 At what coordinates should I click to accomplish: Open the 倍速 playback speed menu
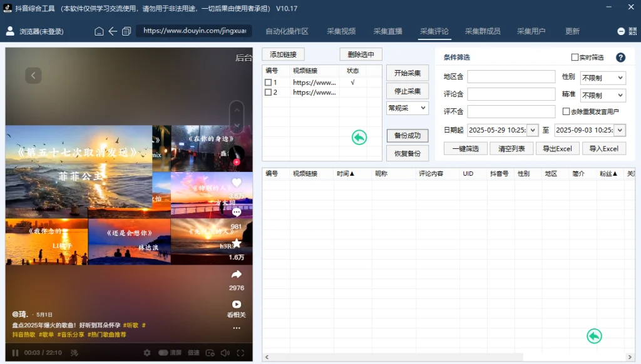(x=193, y=353)
